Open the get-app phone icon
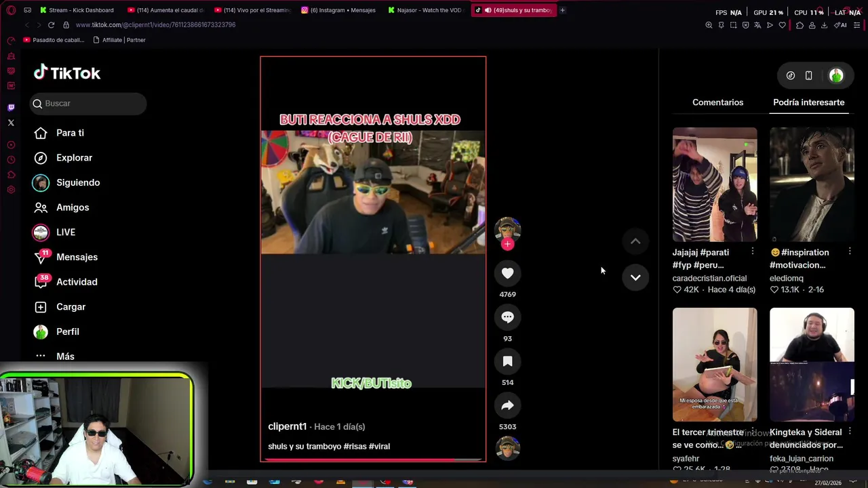The height and width of the screenshot is (488, 868). 808,75
